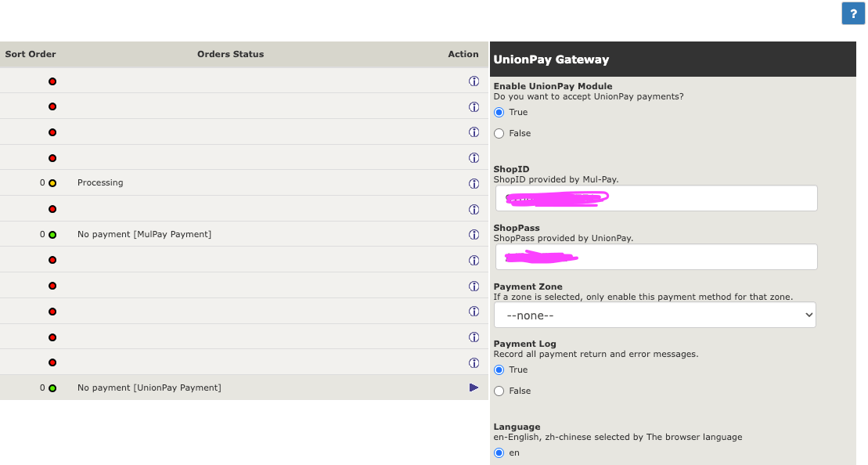Set Enable UnionPay Module to True
The height and width of the screenshot is (465, 868).
(499, 113)
